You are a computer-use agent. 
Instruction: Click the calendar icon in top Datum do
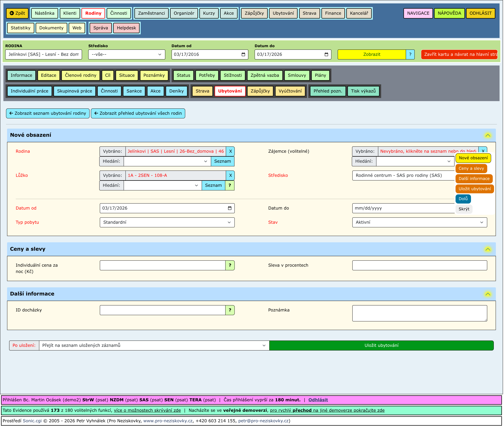[x=326, y=54]
